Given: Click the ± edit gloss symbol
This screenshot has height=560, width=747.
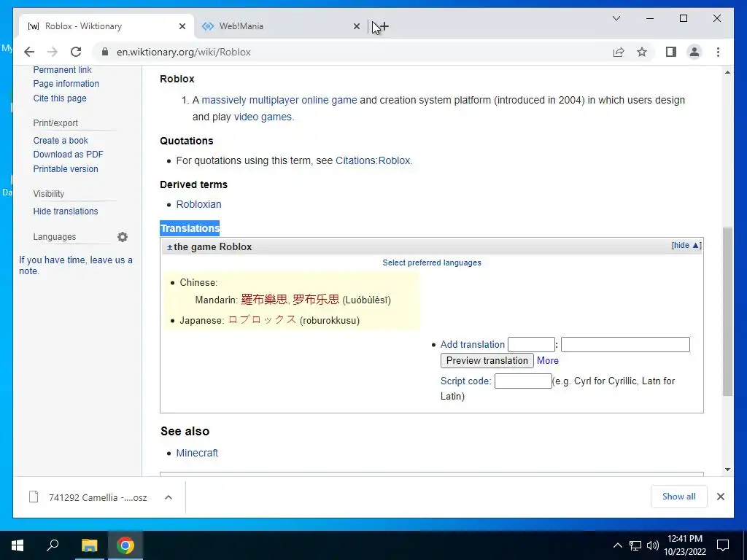Looking at the screenshot, I should tap(169, 247).
